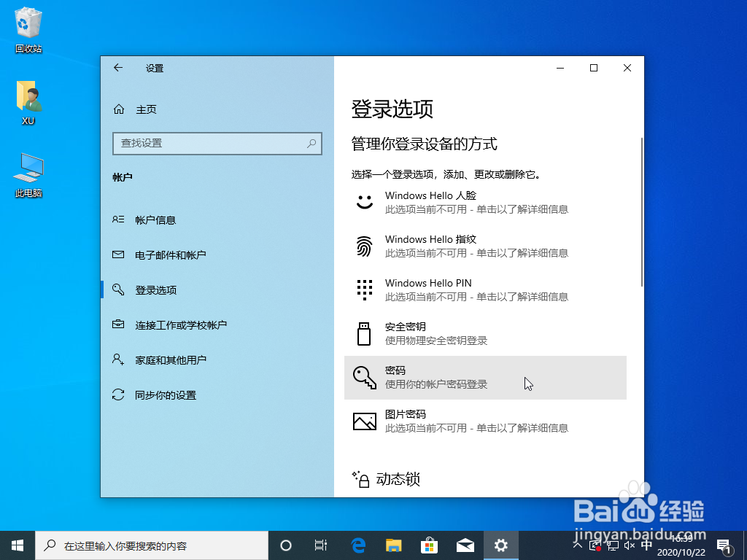Maximize the Settings window
Viewport: 747px width, 560px height.
pos(594,68)
